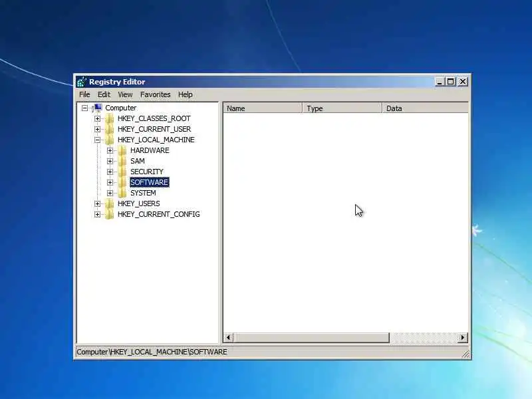Screen dimensions: 532x399
Task: Click the horizontal scrollbar thumb
Action: click(311, 338)
